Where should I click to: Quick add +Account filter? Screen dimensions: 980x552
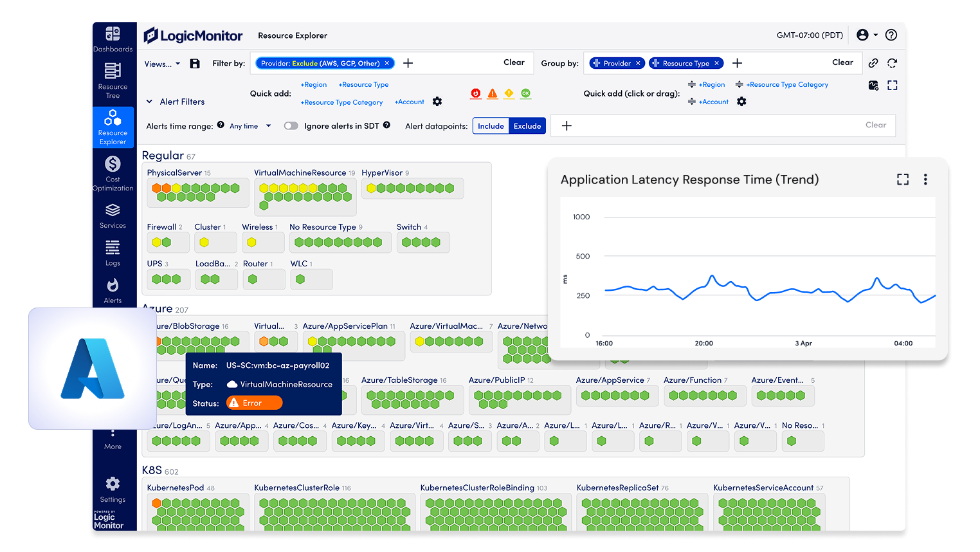409,102
